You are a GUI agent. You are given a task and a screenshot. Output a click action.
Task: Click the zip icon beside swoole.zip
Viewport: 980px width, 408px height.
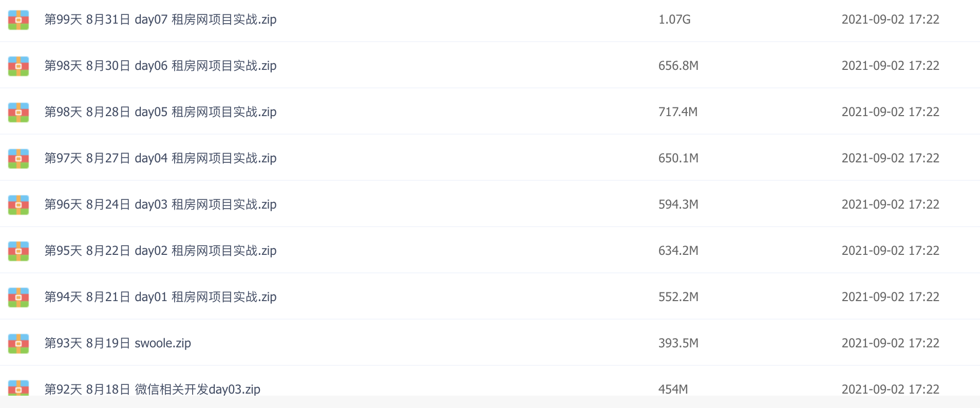pyautogui.click(x=18, y=343)
